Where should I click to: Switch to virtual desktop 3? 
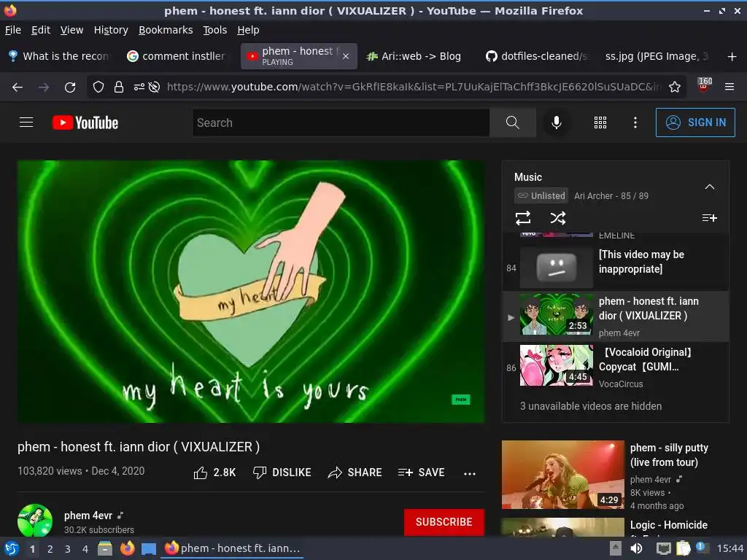(68, 549)
